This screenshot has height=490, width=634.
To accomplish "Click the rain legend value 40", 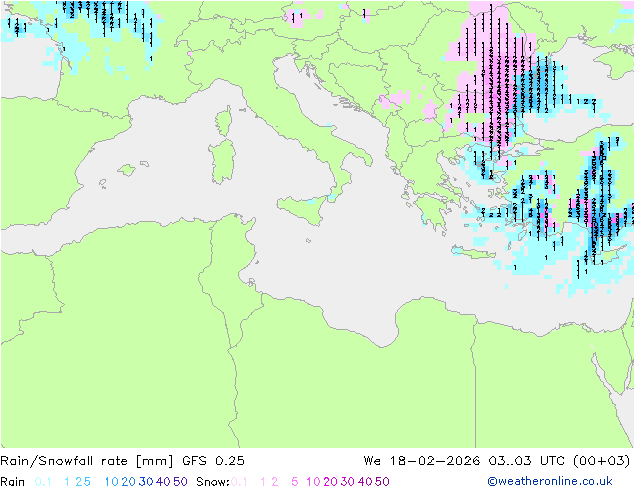I will (x=163, y=482).
